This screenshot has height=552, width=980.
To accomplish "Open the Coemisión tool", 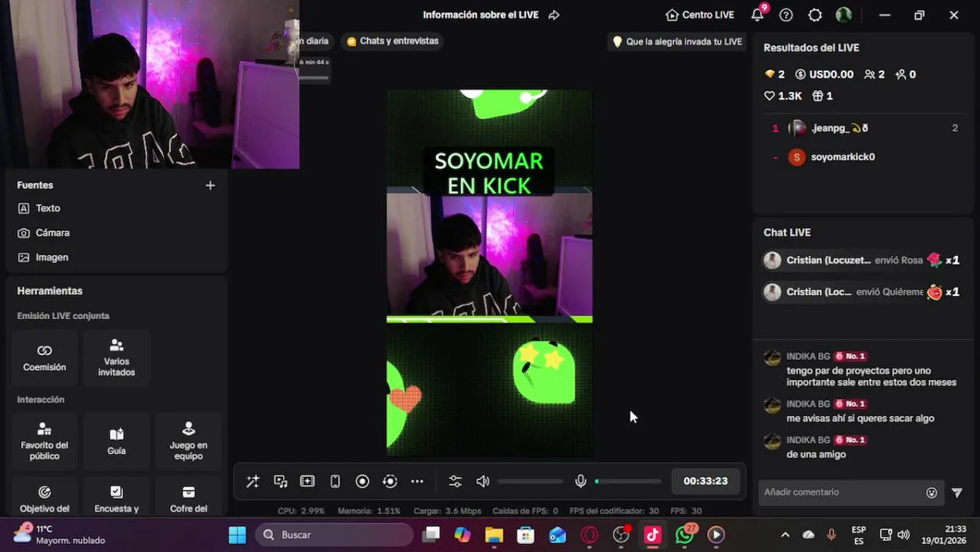I will point(44,358).
